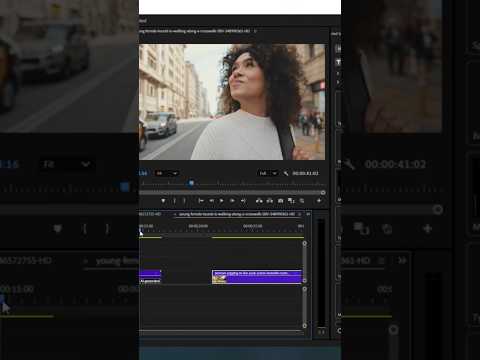
Task: Click the audio tracks vertical scrollbar bottom handle
Action: [x=304, y=326]
